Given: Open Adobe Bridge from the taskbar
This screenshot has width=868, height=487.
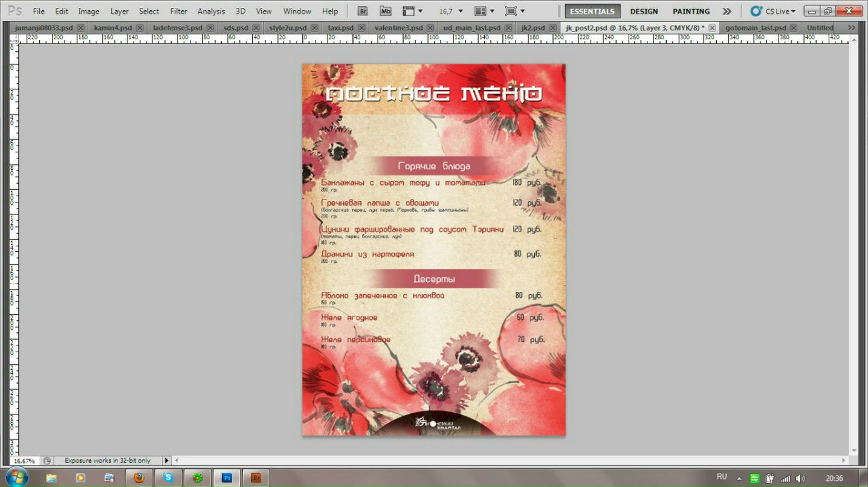Looking at the screenshot, I should pyautogui.click(x=256, y=478).
